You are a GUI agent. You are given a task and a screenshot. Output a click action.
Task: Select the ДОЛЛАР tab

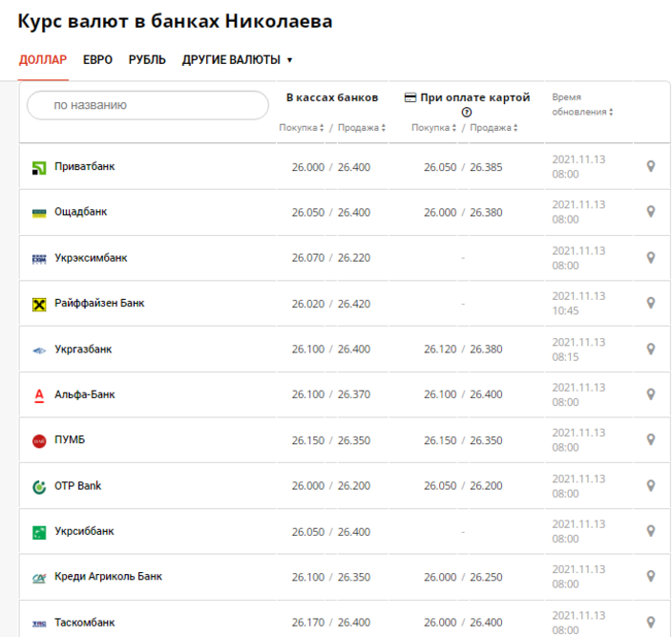click(43, 59)
